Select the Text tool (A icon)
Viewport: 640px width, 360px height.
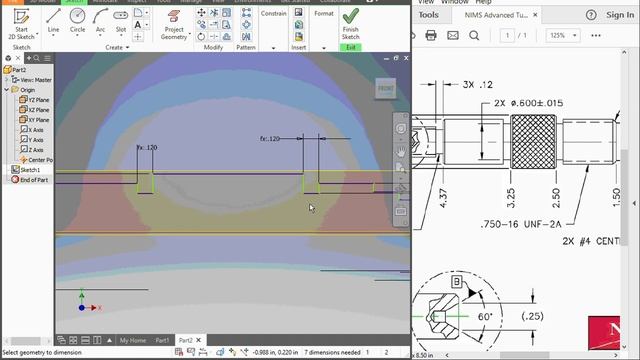pos(138,25)
